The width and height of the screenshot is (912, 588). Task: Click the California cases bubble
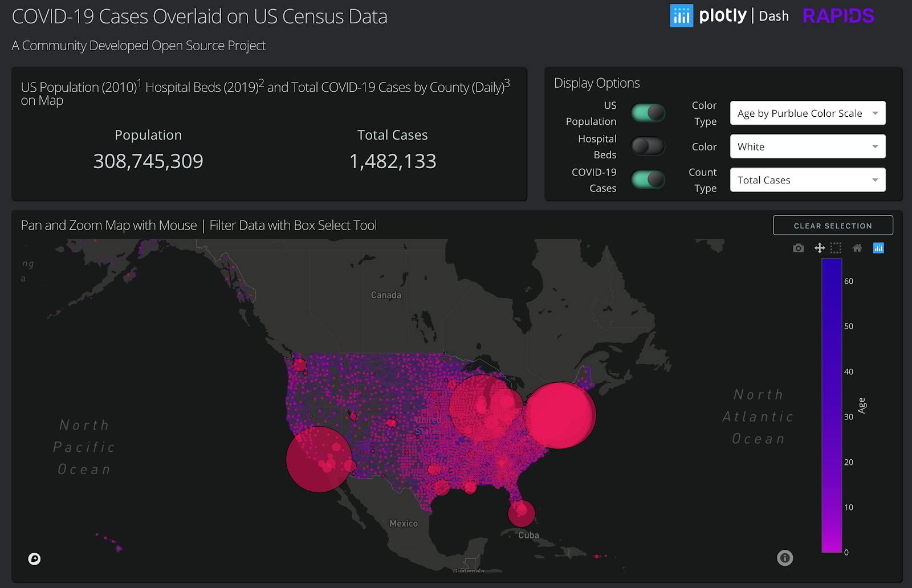tap(319, 459)
